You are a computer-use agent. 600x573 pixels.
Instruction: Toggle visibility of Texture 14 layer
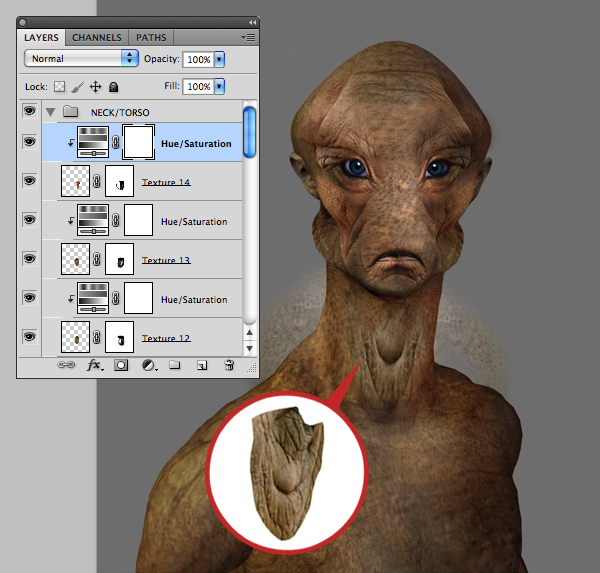click(x=29, y=181)
